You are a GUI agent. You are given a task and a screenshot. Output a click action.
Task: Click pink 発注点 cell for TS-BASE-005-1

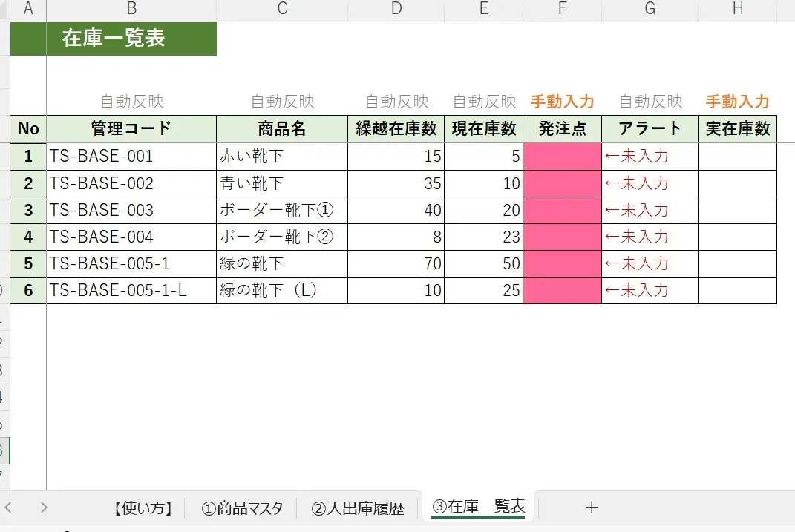[562, 264]
